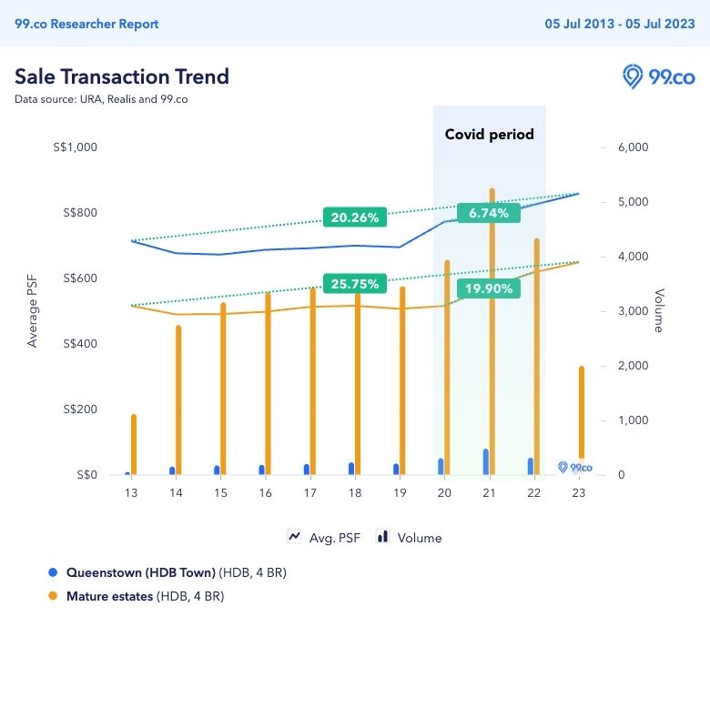Click the orange volume bar for year 13
The image size is (710, 728).
coord(134,444)
